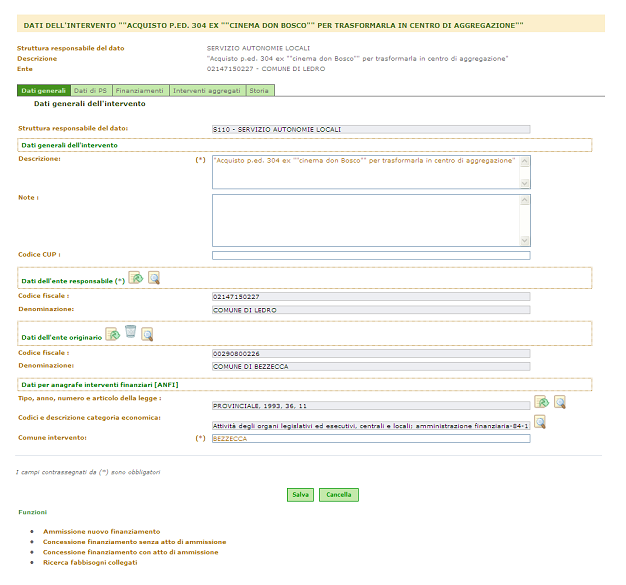Click the Comune intervento field BEZZECCA
Screen dimensions: 626x585
(371, 439)
